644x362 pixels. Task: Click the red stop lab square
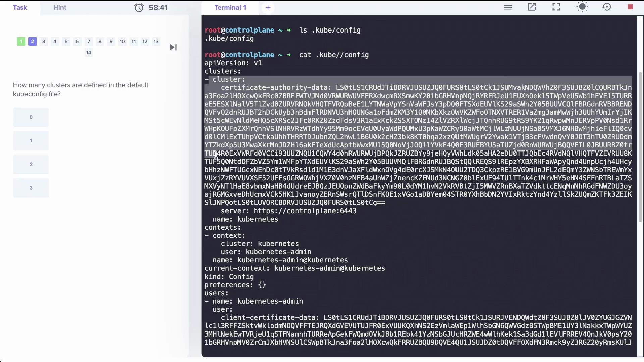(x=630, y=7)
